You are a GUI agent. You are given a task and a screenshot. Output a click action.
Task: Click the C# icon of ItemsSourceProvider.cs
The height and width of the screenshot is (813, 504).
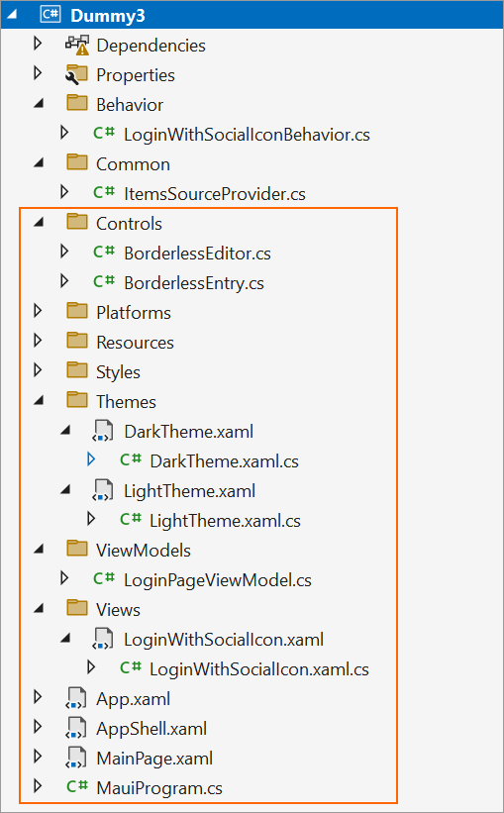104,193
